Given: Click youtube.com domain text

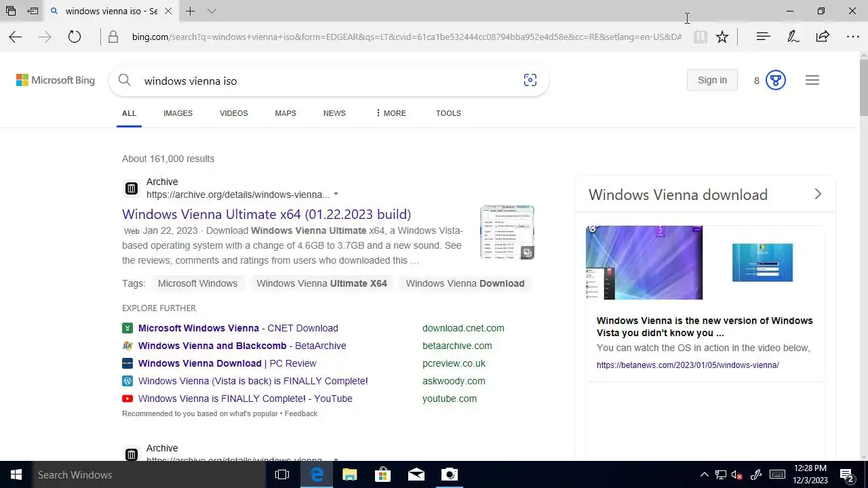Looking at the screenshot, I should tap(450, 399).
